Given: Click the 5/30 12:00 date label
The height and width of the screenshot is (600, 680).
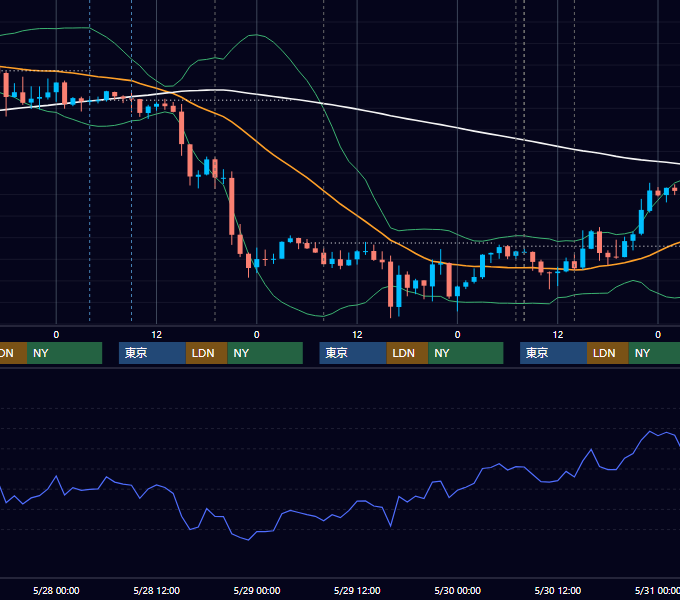Looking at the screenshot, I should (x=558, y=590).
